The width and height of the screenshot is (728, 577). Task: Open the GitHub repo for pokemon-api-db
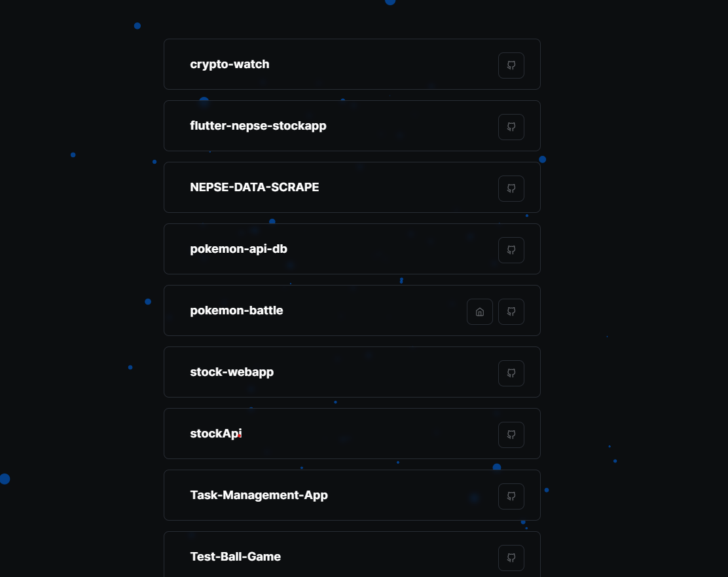[x=511, y=250]
